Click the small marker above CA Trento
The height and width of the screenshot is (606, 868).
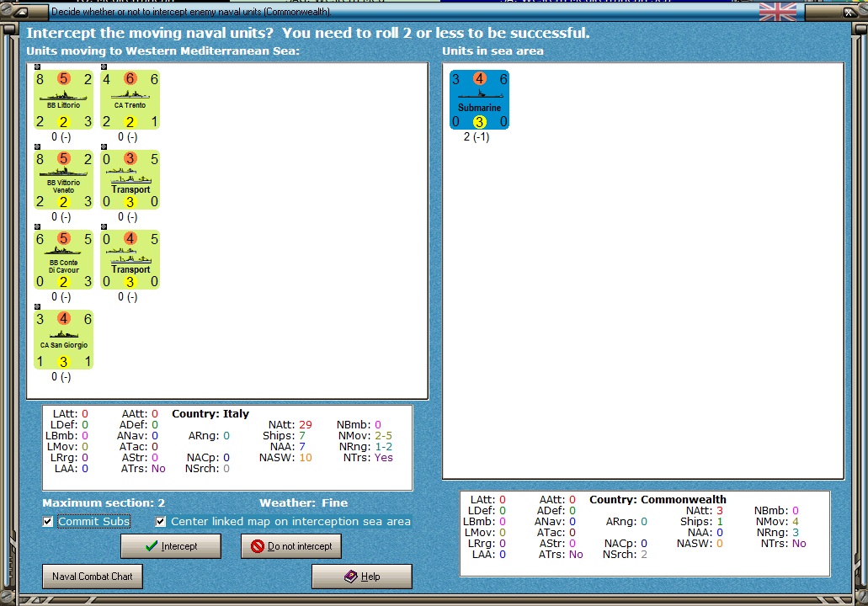(104, 67)
